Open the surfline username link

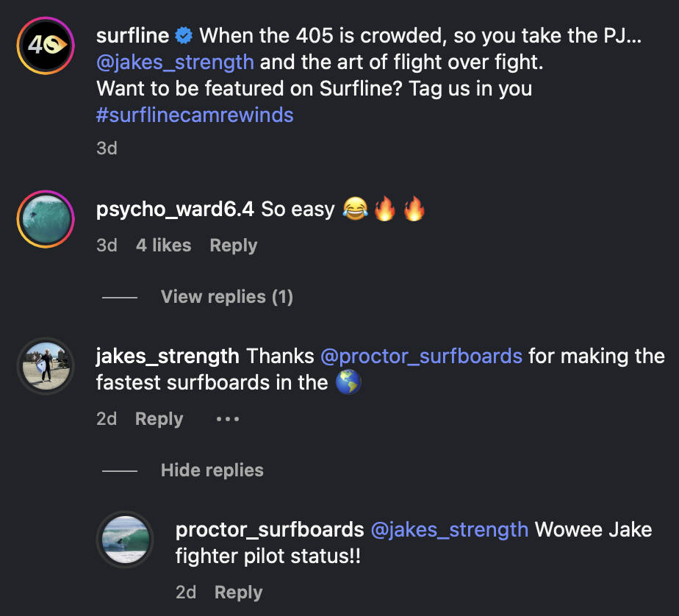pyautogui.click(x=133, y=35)
